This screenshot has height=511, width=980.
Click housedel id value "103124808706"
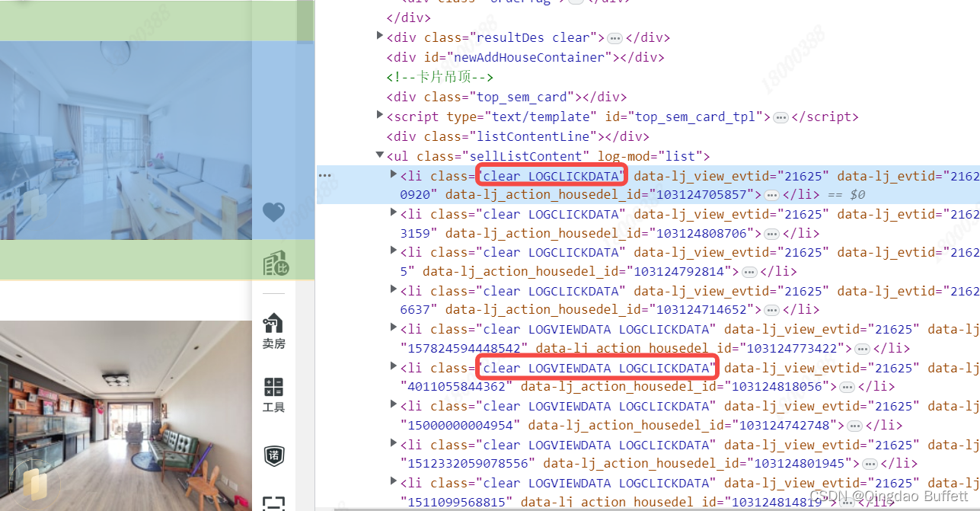(x=701, y=233)
